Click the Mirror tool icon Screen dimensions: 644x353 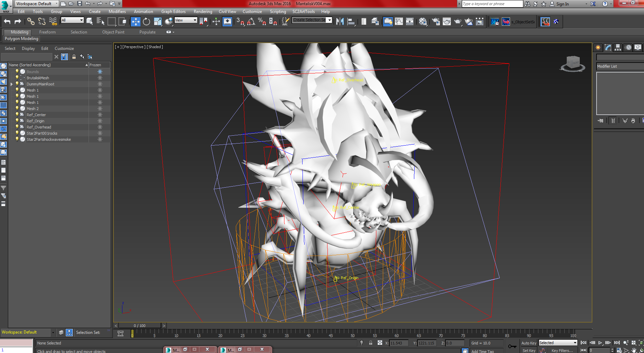[340, 22]
